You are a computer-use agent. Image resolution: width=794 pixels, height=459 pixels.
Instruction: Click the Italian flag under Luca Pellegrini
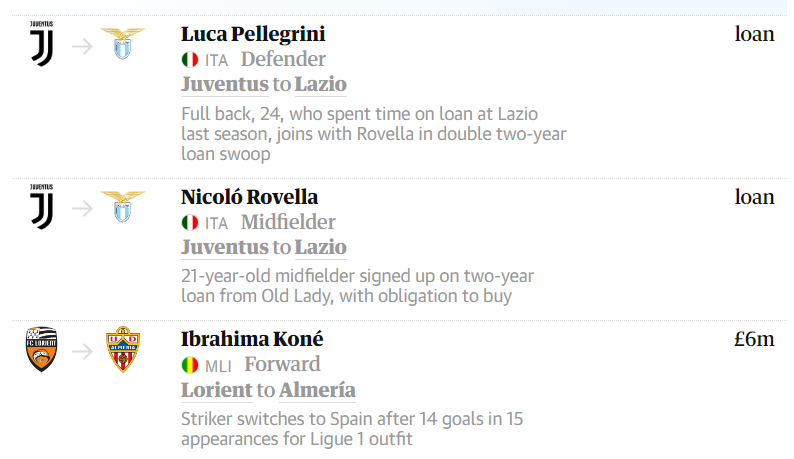(x=190, y=60)
